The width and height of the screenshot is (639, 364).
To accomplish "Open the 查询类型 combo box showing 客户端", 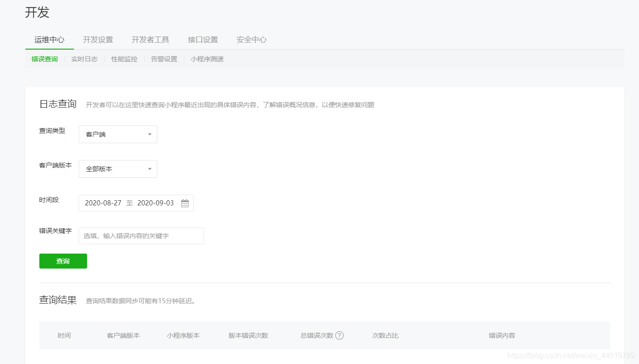I will point(118,134).
